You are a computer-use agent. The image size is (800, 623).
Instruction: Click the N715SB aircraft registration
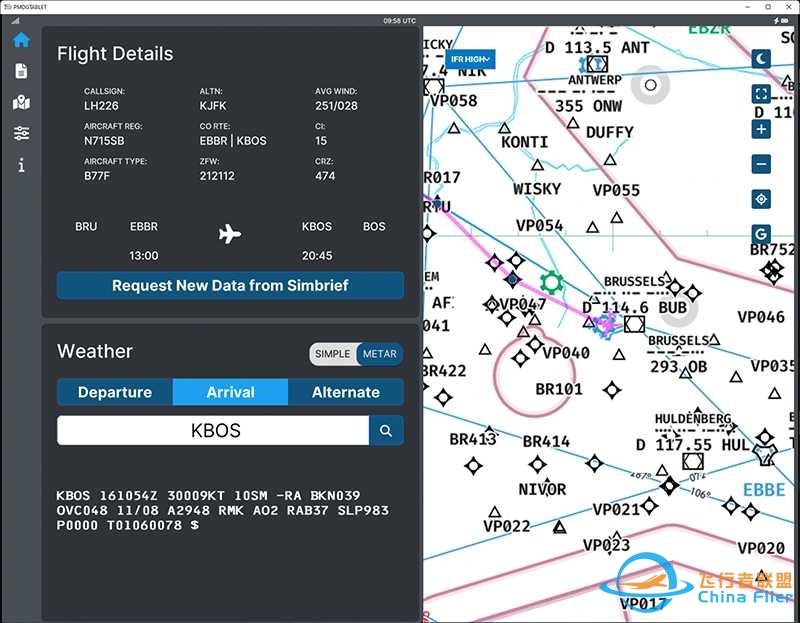pyautogui.click(x=104, y=141)
